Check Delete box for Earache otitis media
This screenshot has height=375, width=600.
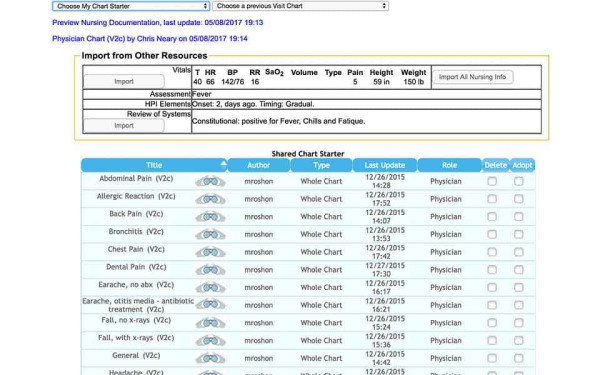[x=492, y=305]
